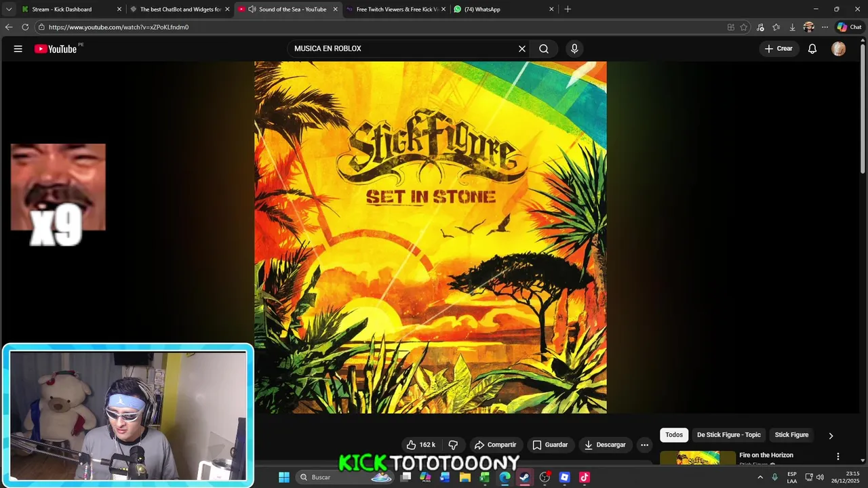Image resolution: width=868 pixels, height=488 pixels.
Task: Open File Explorer folder in taskbar
Action: 465,477
